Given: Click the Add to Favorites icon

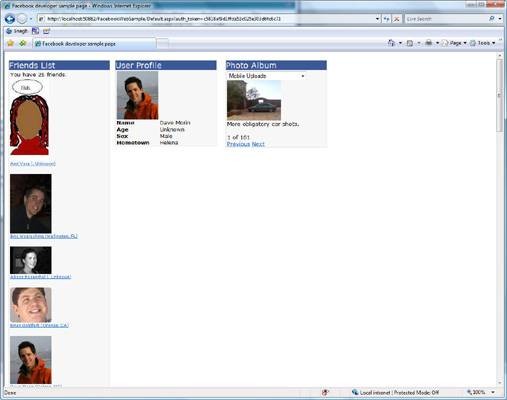Looking at the screenshot, I should click(23, 43).
